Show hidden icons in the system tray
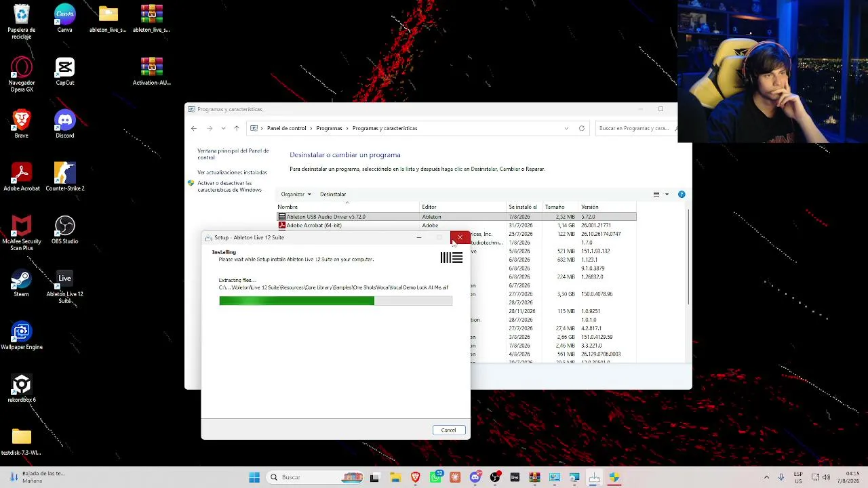 [766, 477]
